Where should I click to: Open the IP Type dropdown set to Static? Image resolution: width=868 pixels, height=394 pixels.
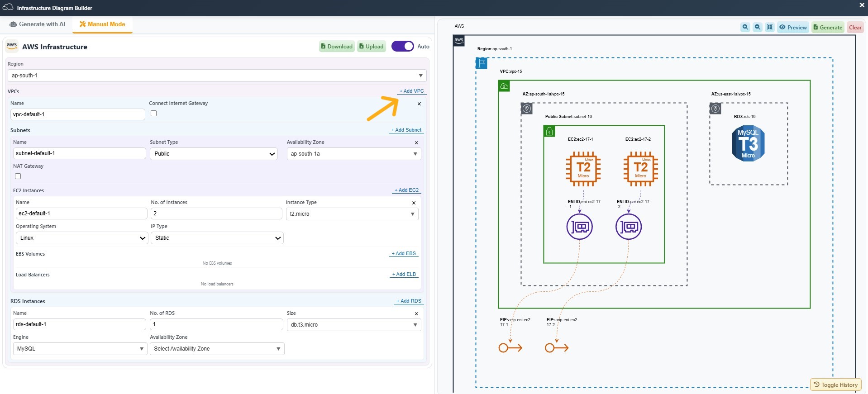217,238
